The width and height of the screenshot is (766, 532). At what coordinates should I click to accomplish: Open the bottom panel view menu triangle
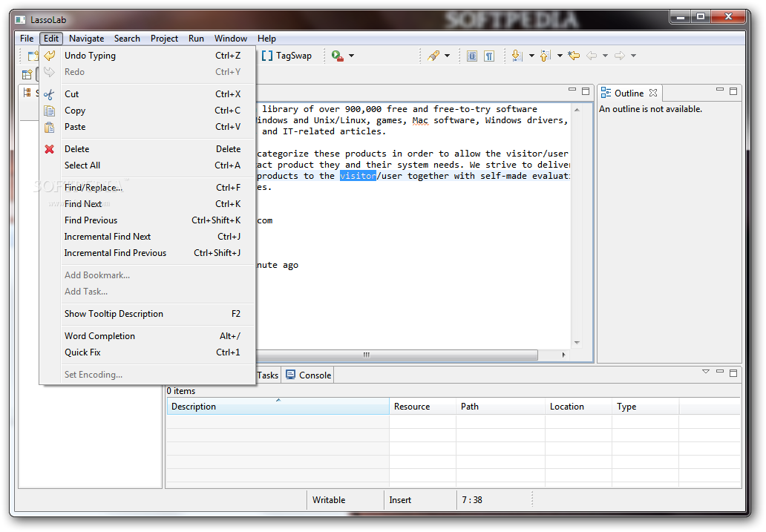point(705,372)
